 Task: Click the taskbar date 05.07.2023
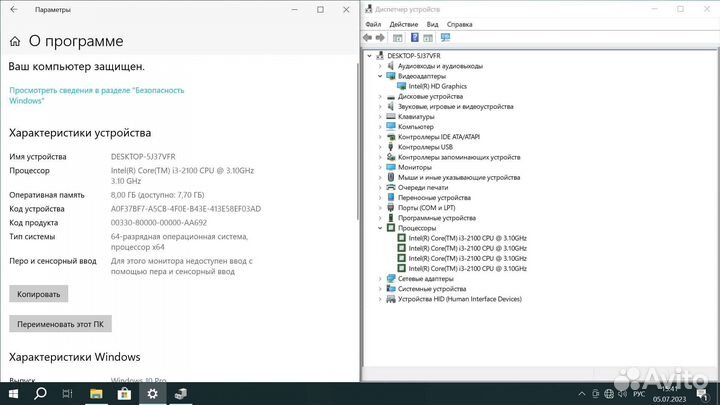[669, 399]
